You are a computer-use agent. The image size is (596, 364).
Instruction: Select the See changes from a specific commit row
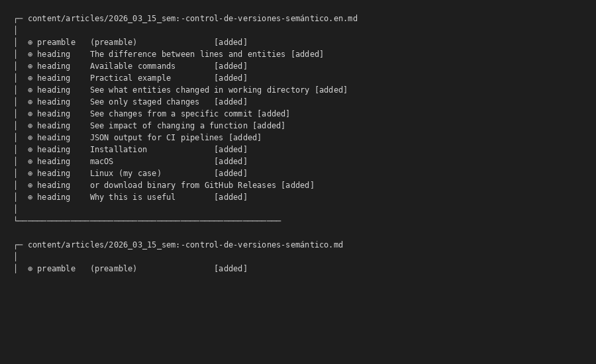(x=171, y=114)
